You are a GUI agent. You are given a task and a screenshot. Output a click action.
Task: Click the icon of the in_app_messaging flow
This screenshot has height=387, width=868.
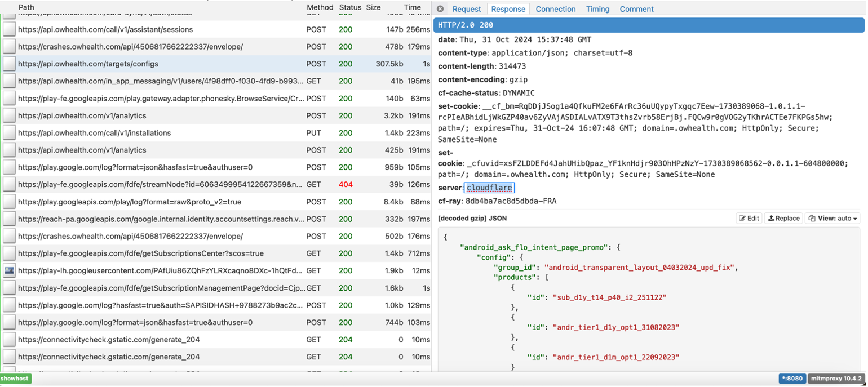click(9, 82)
